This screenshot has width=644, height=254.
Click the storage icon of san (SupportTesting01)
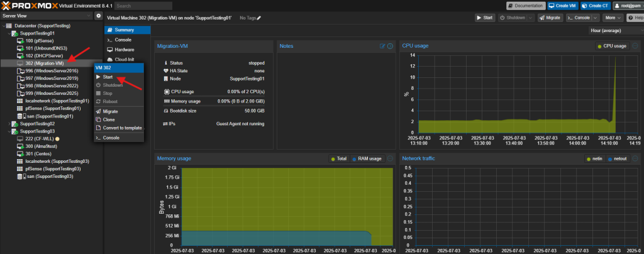[21, 116]
